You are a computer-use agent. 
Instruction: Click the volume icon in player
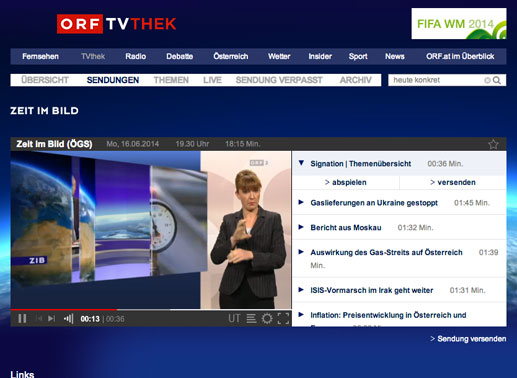(x=68, y=319)
